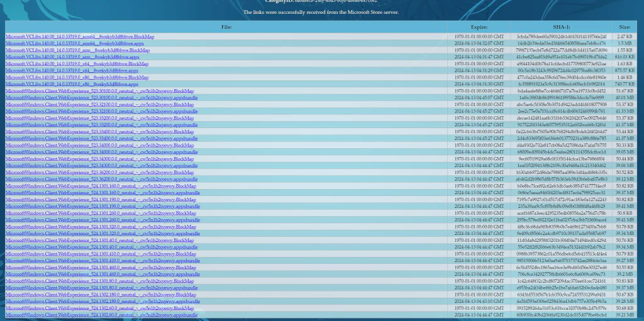Image resolution: width=644 pixels, height=321 pixels.
Task: Open WebExperience 524.1301.80.0 BlockMap link
Action: tap(100, 281)
